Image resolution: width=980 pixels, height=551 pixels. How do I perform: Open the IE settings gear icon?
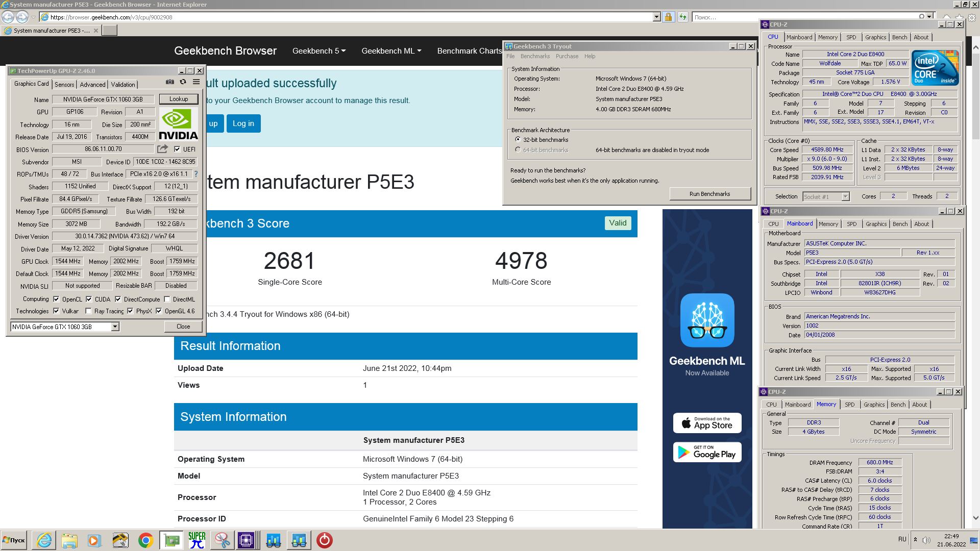click(973, 17)
